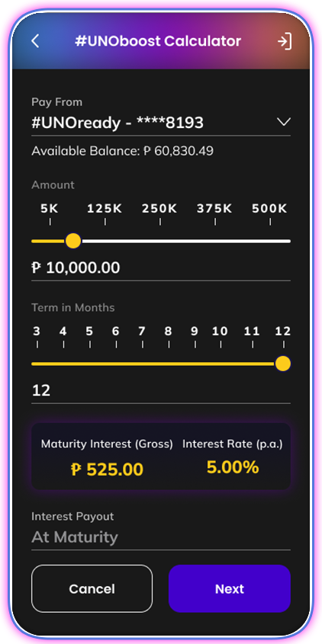Click the ₱ 10,000.00 amount input field

pos(161,268)
